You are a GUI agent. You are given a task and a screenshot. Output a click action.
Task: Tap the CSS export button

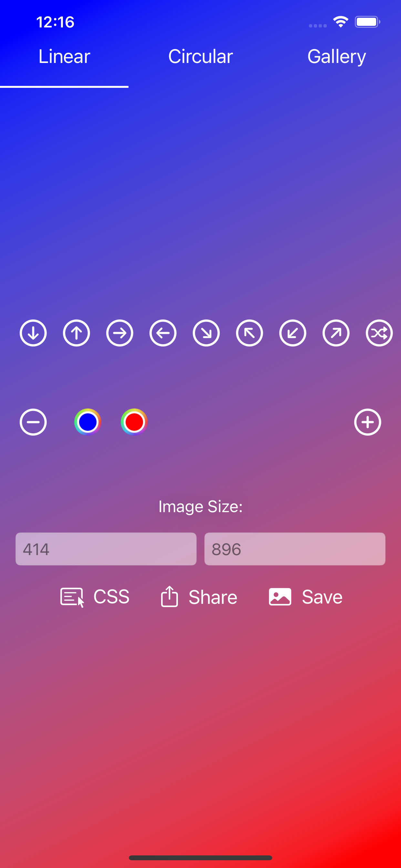[95, 597]
